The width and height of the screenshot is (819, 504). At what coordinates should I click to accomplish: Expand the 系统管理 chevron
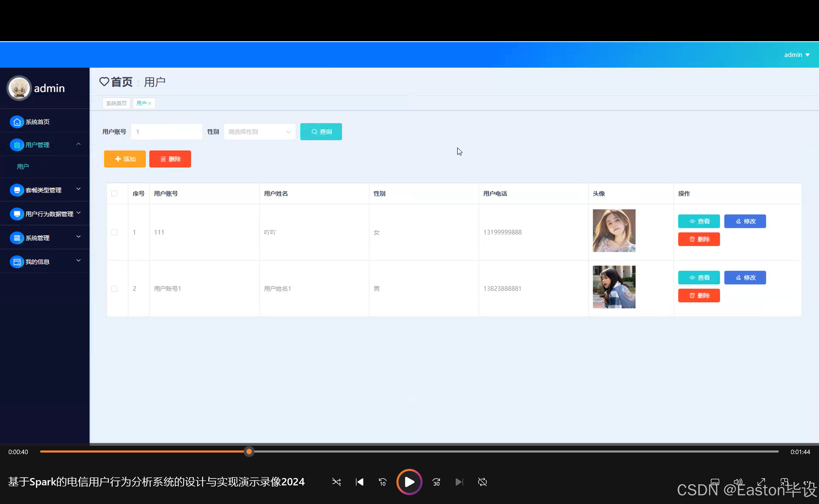click(x=78, y=237)
